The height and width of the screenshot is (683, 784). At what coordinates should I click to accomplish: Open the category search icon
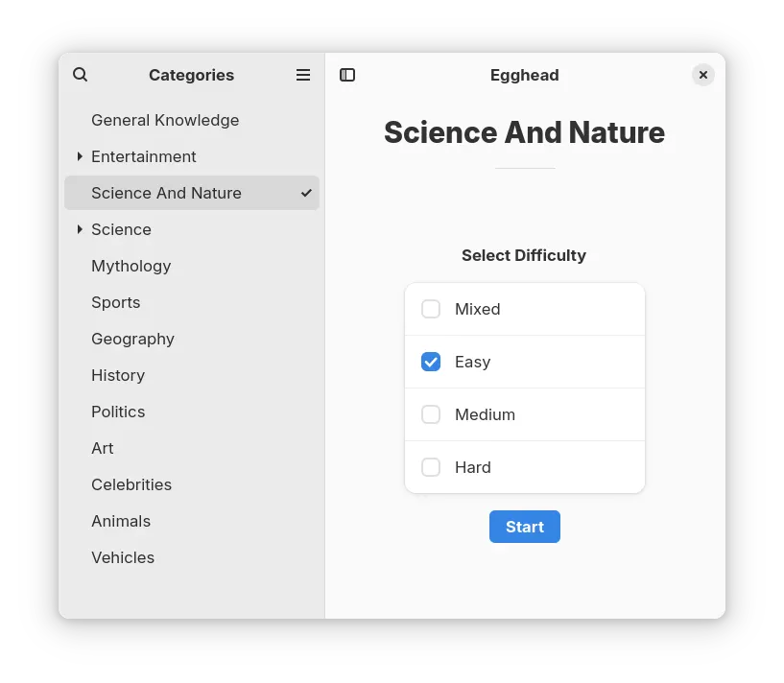click(x=80, y=75)
